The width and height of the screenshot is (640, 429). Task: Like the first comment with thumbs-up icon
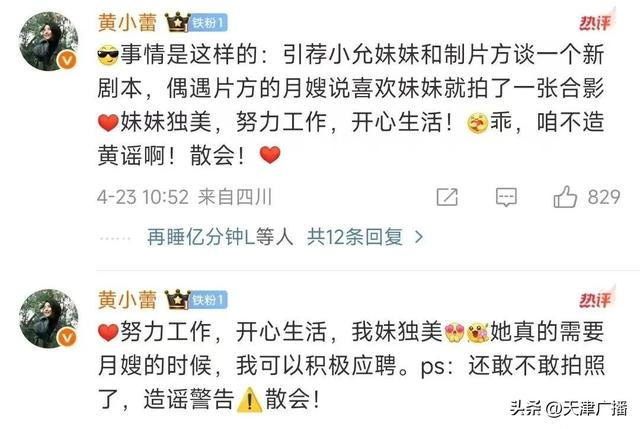pos(565,197)
